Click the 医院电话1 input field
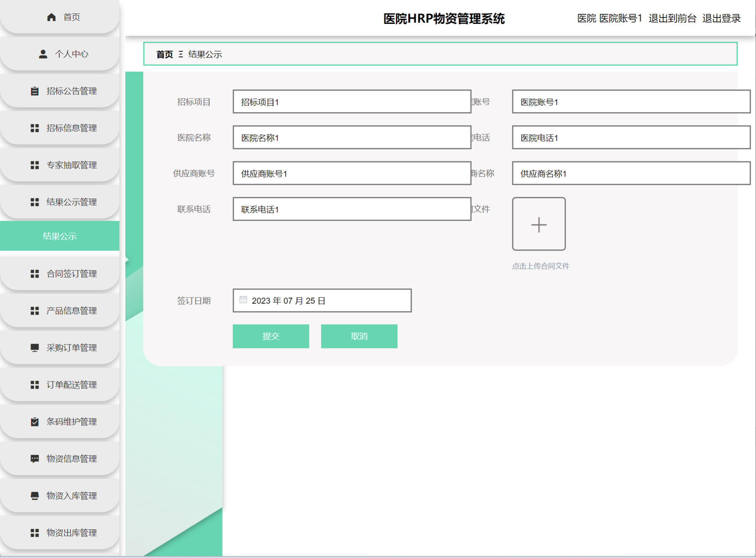This screenshot has height=558, width=756. point(631,137)
